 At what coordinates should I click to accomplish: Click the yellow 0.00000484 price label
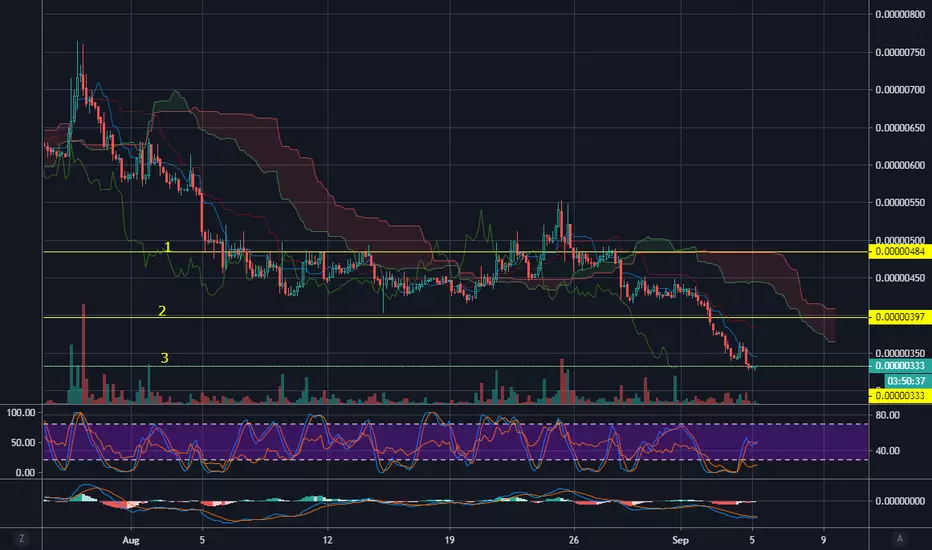[x=900, y=252]
